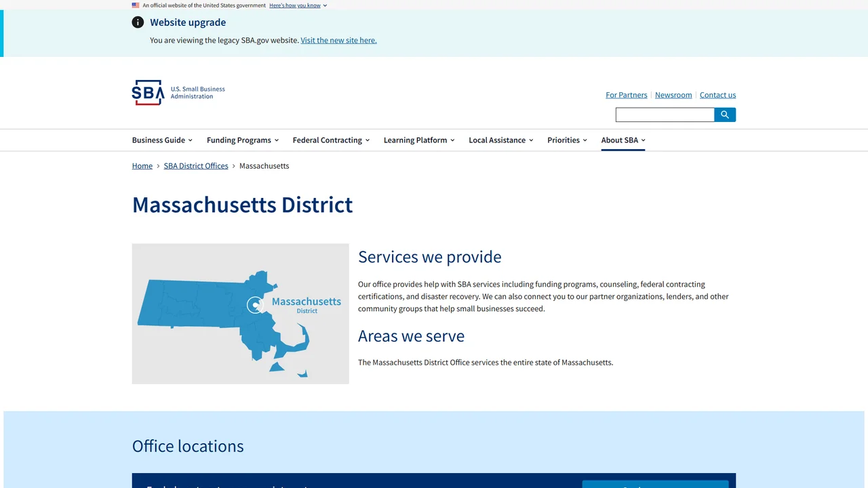868x488 pixels.
Task: Click the "Office locations" heading
Action: click(188, 446)
